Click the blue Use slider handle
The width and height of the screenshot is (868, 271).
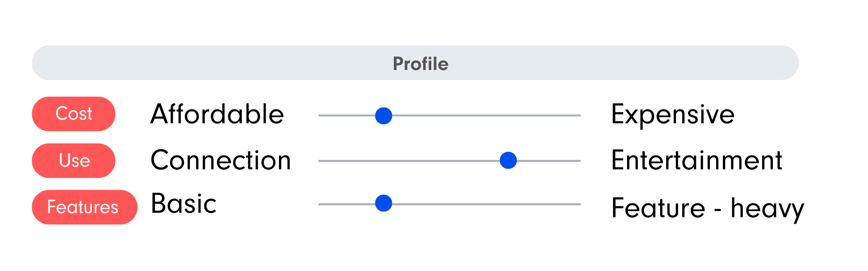[508, 160]
